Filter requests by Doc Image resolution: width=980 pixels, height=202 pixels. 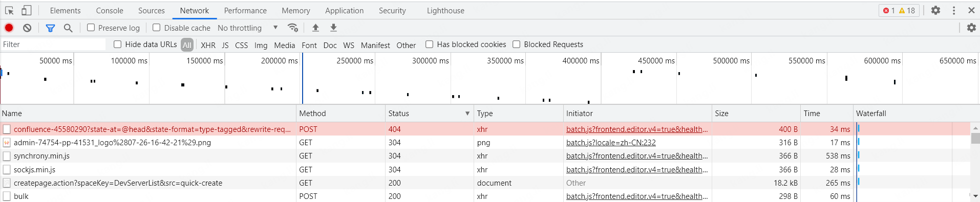[x=330, y=45]
